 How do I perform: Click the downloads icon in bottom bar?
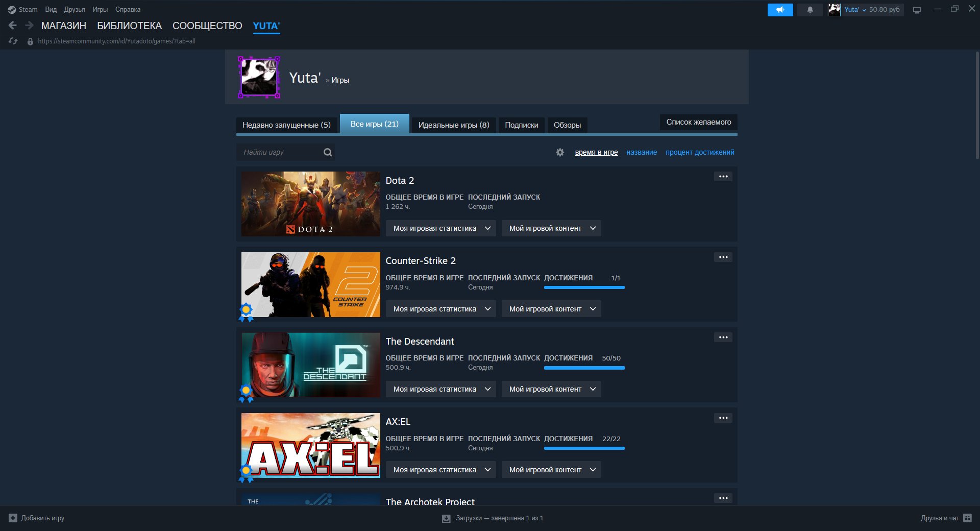446,518
